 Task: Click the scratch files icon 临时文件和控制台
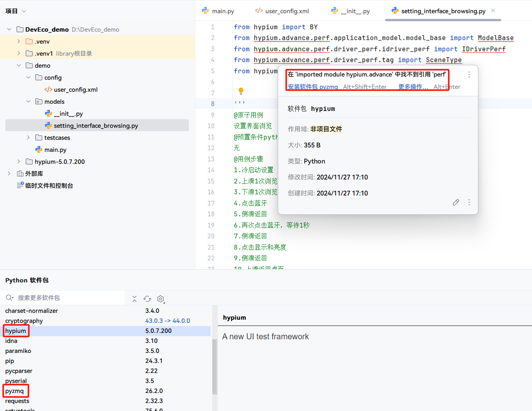pyautogui.click(x=20, y=185)
